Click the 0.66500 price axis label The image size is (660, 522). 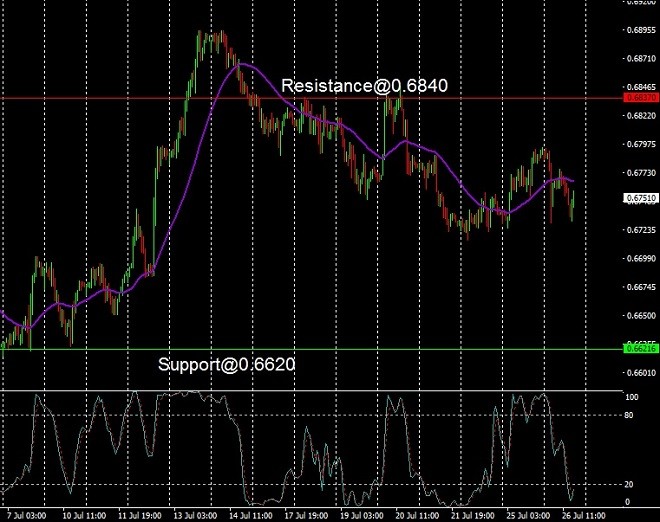coord(641,316)
